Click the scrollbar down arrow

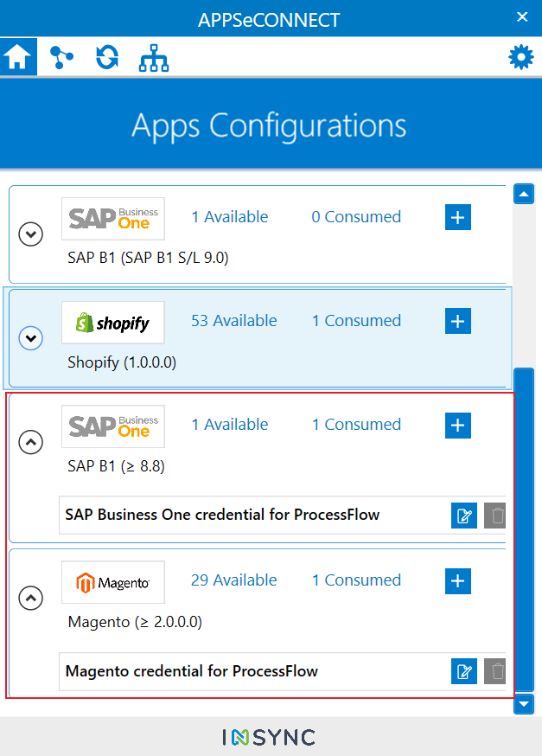tap(523, 704)
